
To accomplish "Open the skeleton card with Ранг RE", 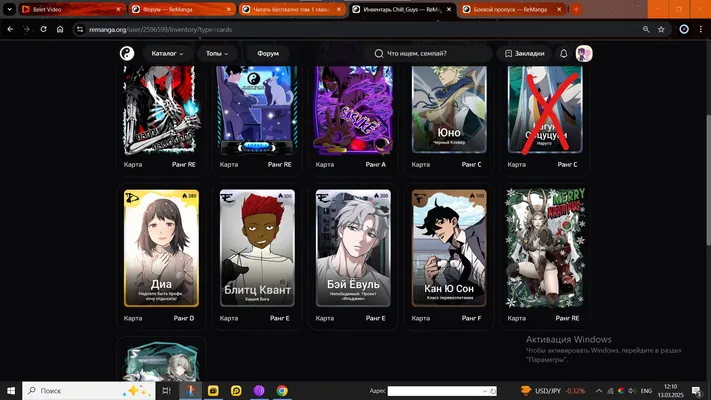I will point(161,109).
